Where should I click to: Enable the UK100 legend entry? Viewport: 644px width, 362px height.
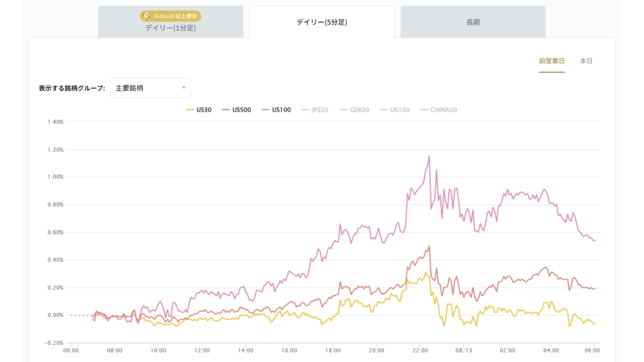[x=394, y=110]
